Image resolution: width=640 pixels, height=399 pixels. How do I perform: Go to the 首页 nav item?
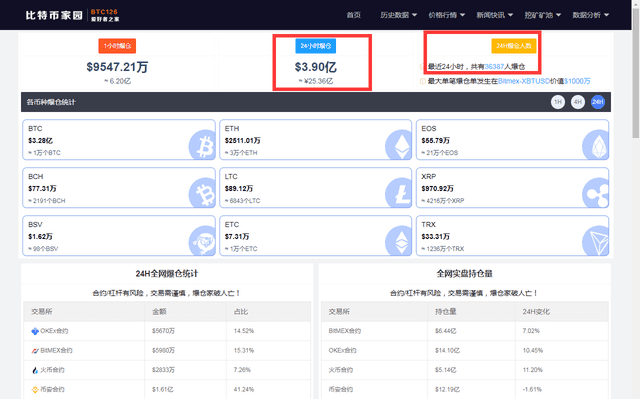pos(353,15)
